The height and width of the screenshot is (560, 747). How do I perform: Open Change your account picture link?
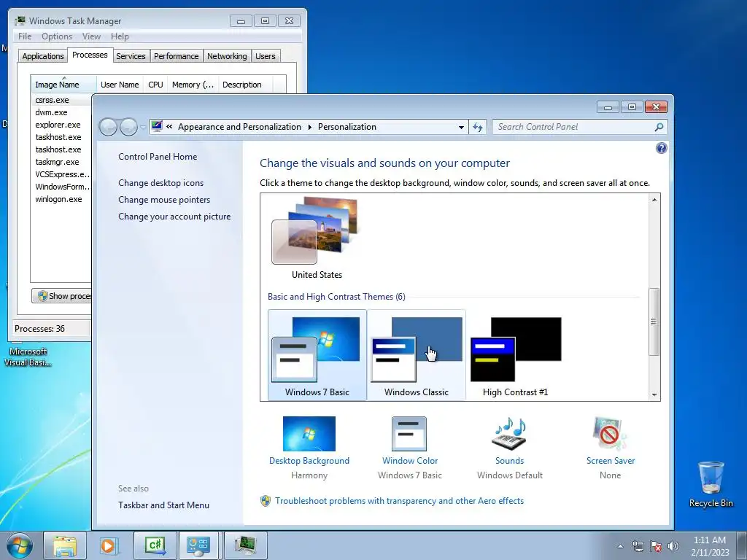click(174, 216)
